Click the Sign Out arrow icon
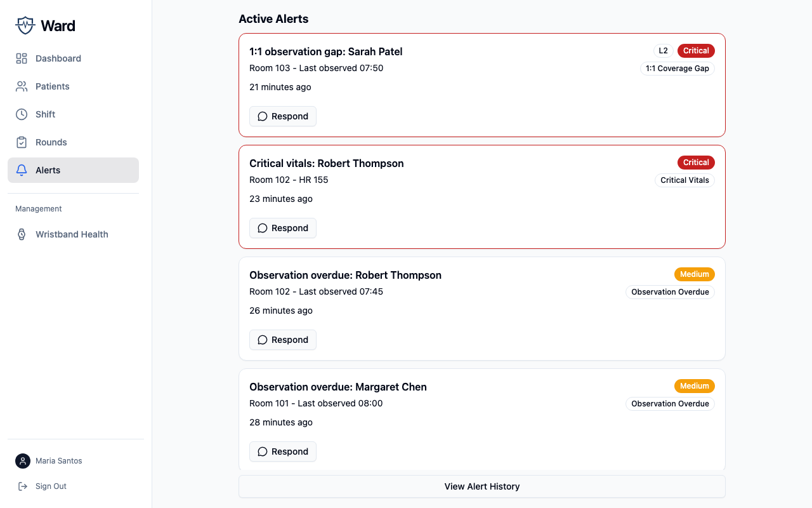Viewport: 812px width, 508px height. [x=23, y=486]
